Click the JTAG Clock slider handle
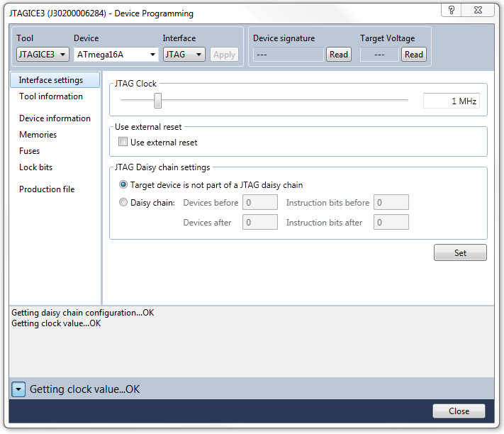This screenshot has height=434, width=504. pos(158,101)
